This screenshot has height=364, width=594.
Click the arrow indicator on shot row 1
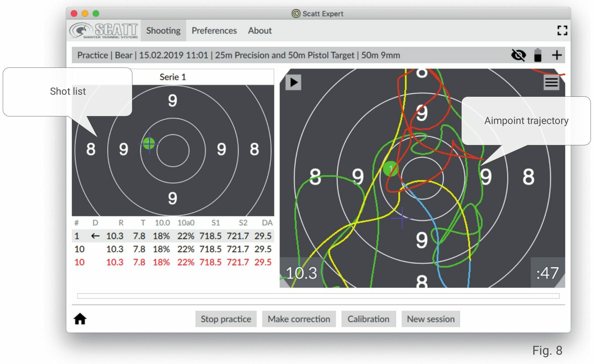click(x=95, y=236)
